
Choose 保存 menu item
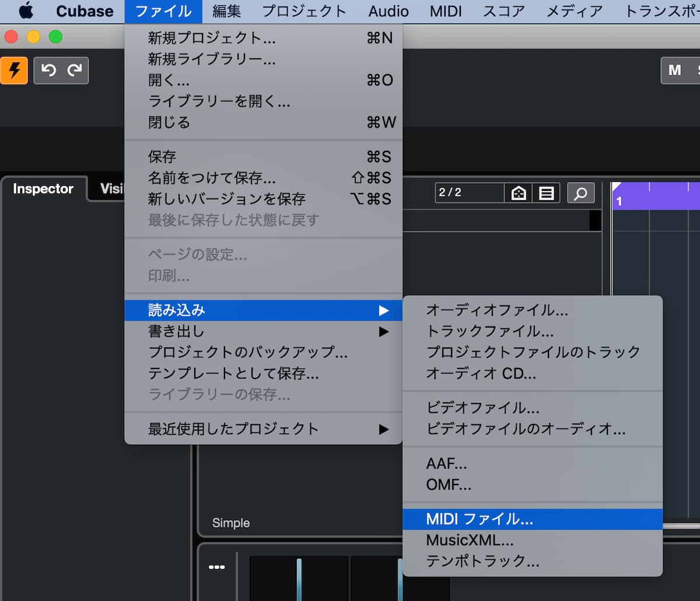tap(263, 157)
